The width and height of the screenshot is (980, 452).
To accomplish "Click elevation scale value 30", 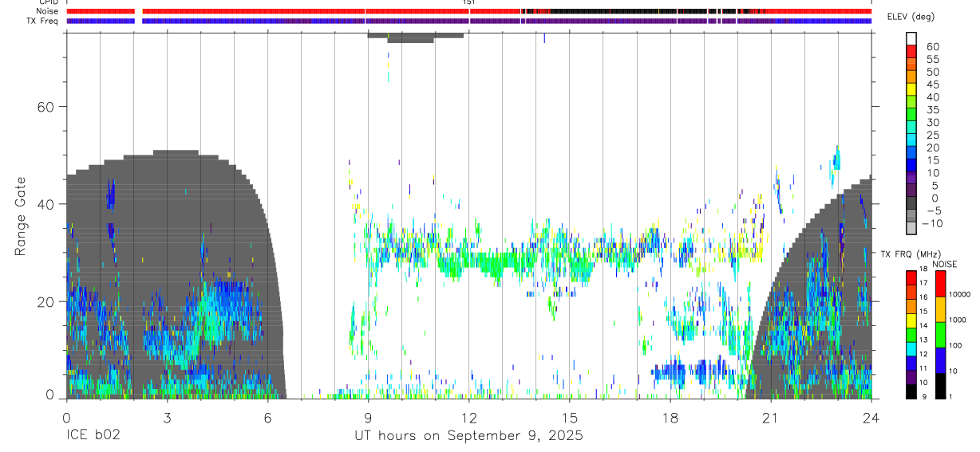I will point(932,122).
